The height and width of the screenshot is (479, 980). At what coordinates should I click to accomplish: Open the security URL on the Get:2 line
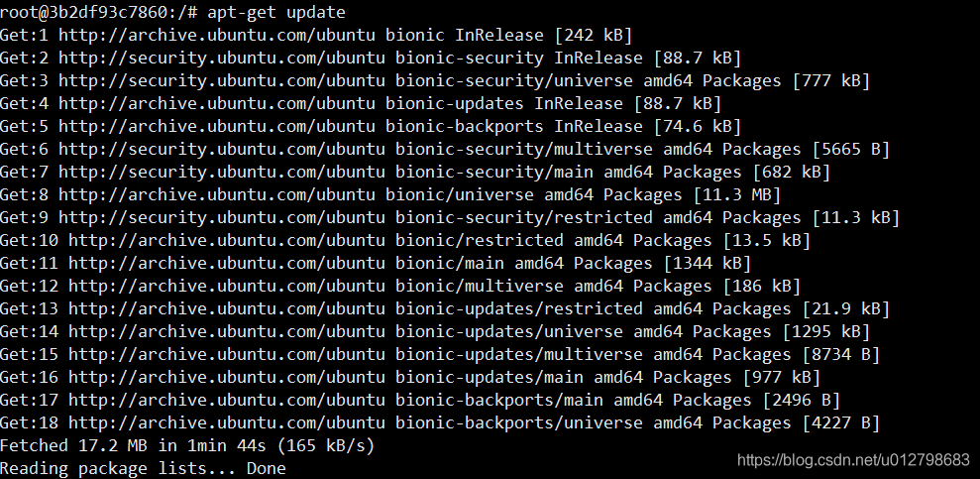tap(221, 58)
